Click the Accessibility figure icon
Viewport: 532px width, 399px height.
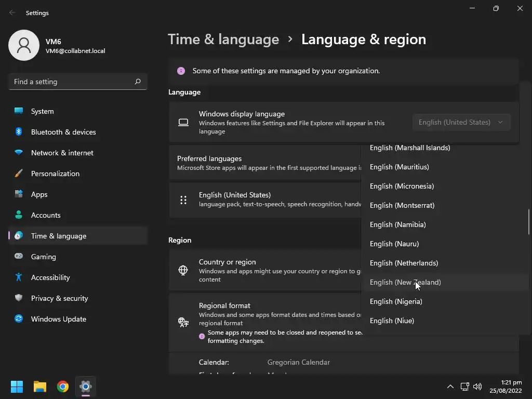pyautogui.click(x=19, y=277)
